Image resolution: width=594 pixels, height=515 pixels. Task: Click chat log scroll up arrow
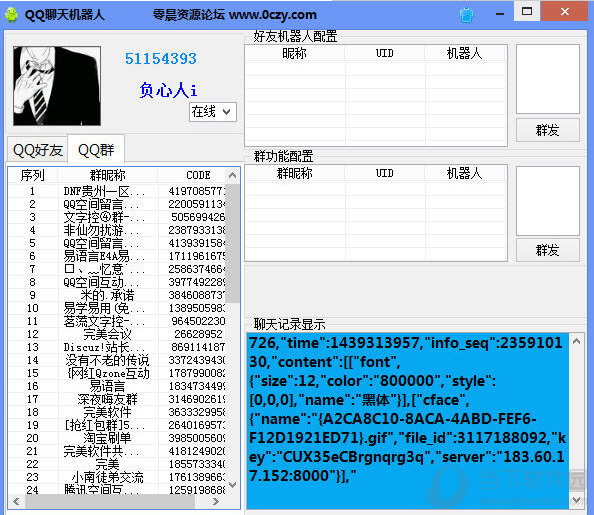[x=576, y=341]
